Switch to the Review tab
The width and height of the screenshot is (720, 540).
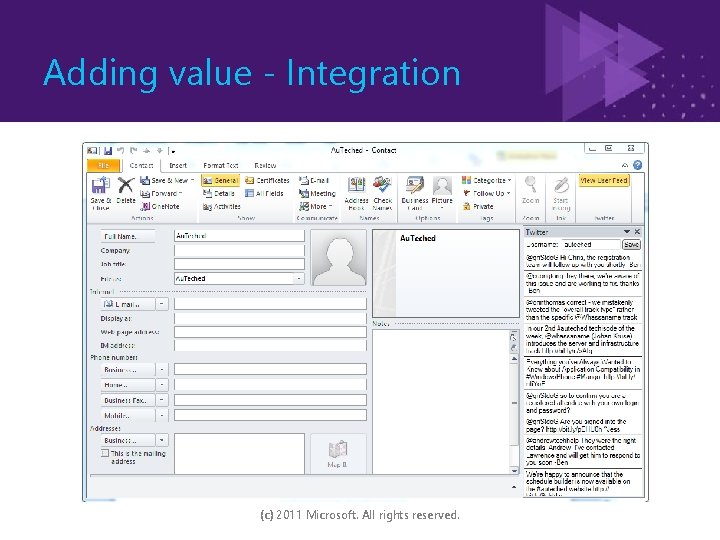[x=265, y=165]
